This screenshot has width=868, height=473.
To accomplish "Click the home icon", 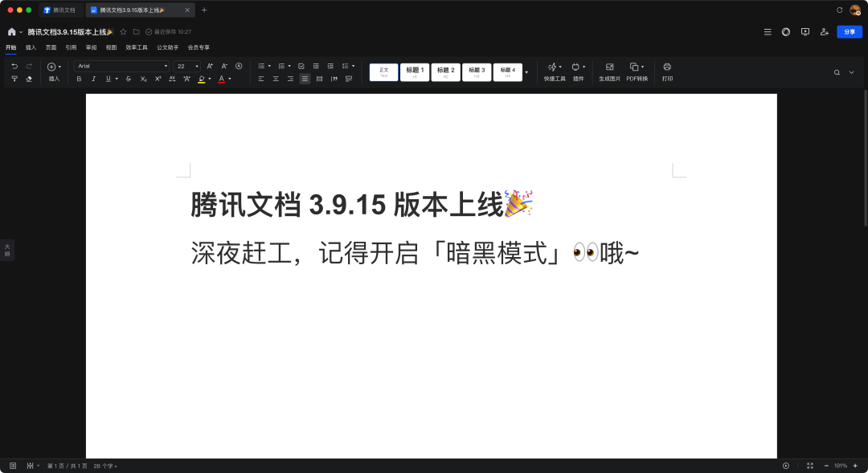I will click(11, 32).
